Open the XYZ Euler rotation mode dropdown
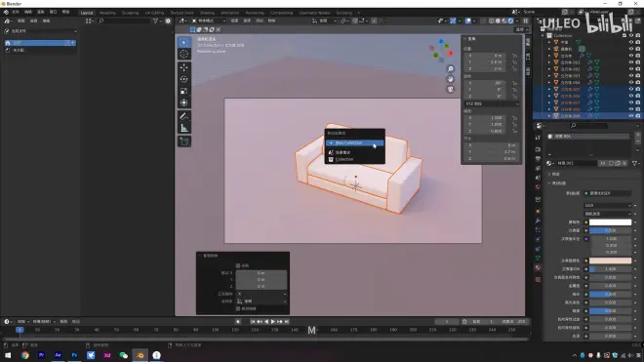The image size is (644, 362). tap(492, 104)
